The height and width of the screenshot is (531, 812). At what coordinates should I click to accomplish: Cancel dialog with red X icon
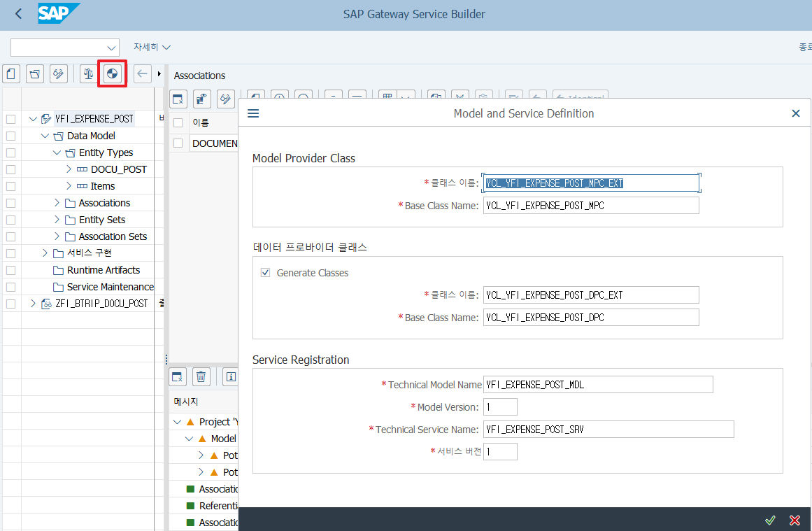(795, 520)
